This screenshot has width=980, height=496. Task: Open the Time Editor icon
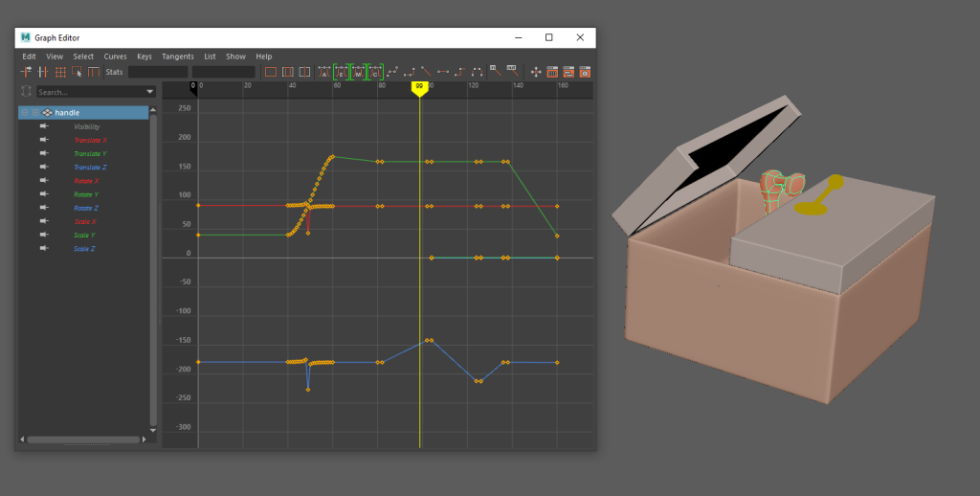pyautogui.click(x=585, y=72)
